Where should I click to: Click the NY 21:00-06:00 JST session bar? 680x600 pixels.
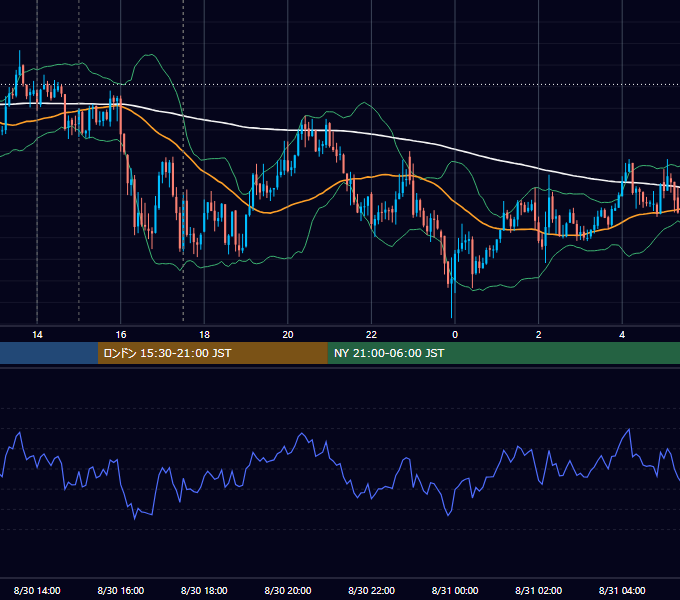[x=503, y=353]
